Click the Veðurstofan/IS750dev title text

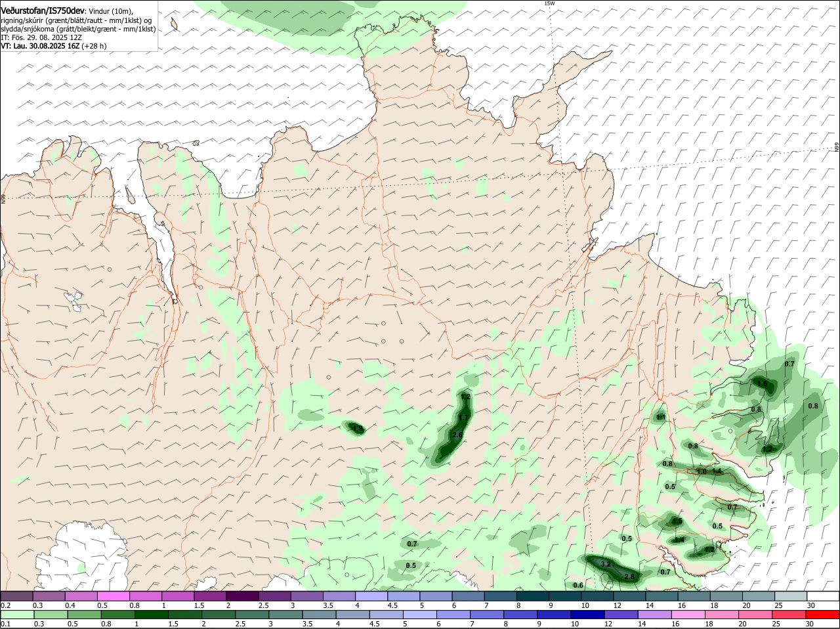pos(43,11)
